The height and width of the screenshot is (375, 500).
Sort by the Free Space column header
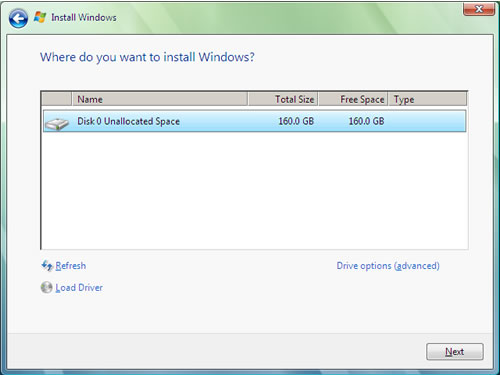point(353,99)
